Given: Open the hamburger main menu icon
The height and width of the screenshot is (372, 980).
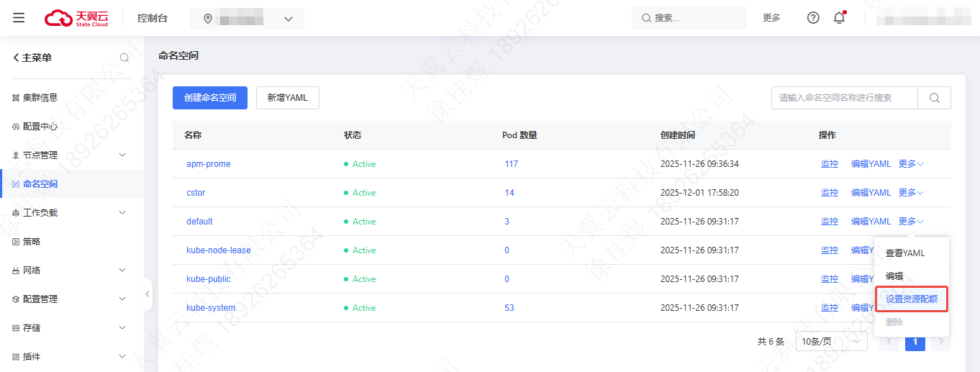Looking at the screenshot, I should [19, 18].
